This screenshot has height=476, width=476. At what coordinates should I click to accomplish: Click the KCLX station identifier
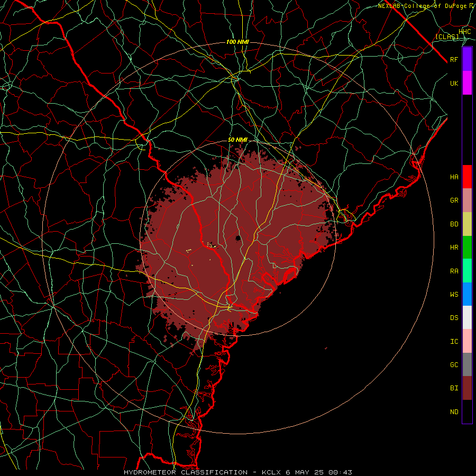[x=271, y=472]
